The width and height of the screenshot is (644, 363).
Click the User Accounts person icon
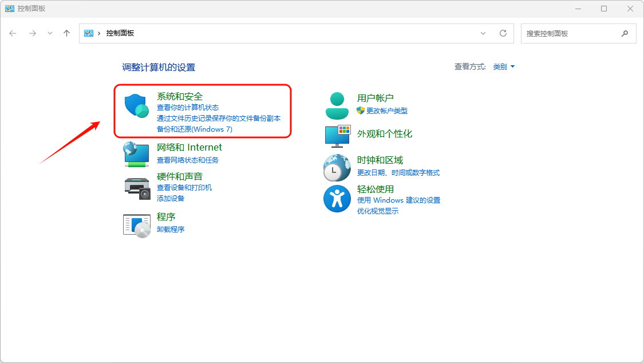click(x=337, y=105)
